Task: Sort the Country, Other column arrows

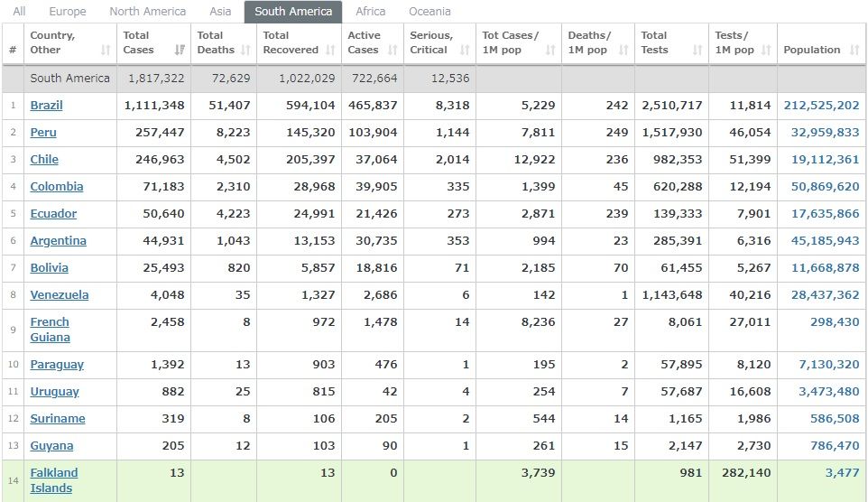Action: tap(106, 50)
